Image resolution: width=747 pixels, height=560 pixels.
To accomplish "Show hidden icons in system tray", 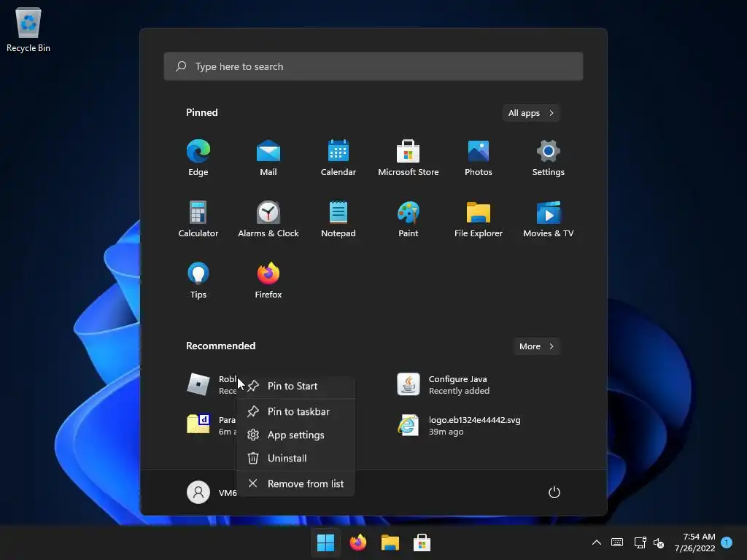I will (x=597, y=542).
